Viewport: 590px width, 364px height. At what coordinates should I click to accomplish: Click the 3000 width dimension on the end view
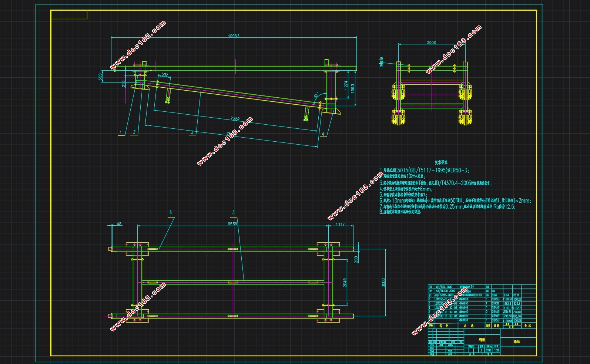tap(432, 43)
